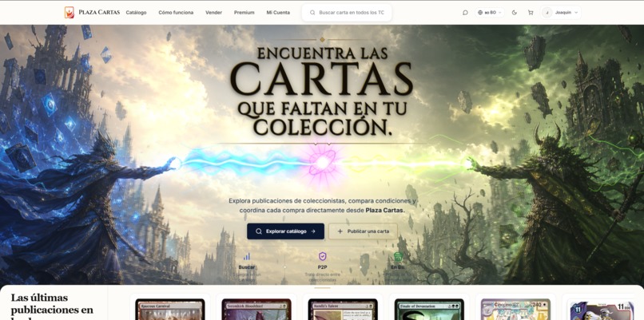Click the Publicar una carta button
This screenshot has height=320, width=644.
(363, 231)
